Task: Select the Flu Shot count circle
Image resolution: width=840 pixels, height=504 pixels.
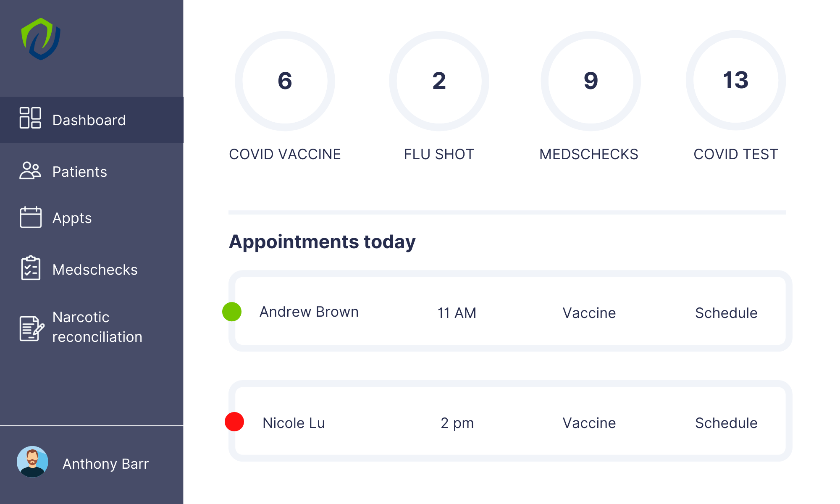Action: click(x=439, y=81)
